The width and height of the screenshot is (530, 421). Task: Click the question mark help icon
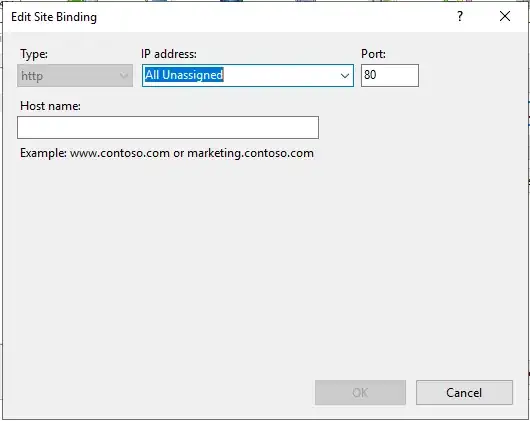pyautogui.click(x=460, y=16)
